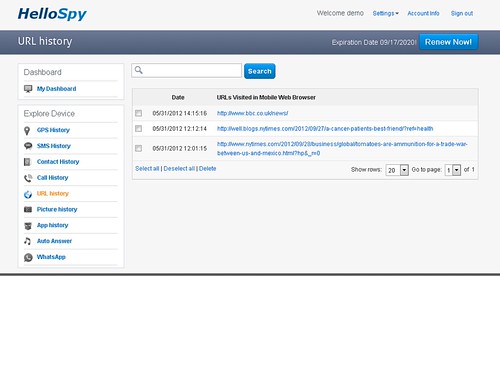500x369 pixels.
Task: Open My Dashboard page
Action: coord(56,89)
